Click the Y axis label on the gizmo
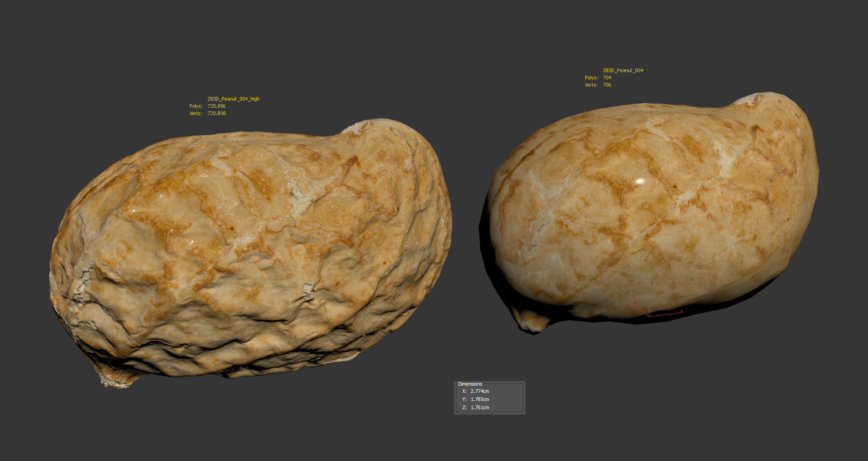This screenshot has height=461, width=868. 635,303
